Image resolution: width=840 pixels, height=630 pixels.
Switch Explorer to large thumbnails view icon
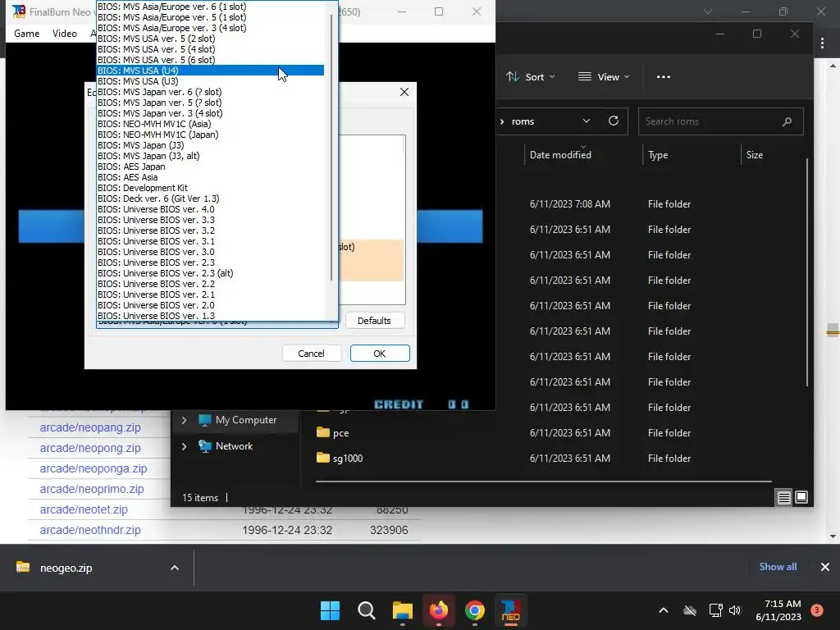[801, 498]
